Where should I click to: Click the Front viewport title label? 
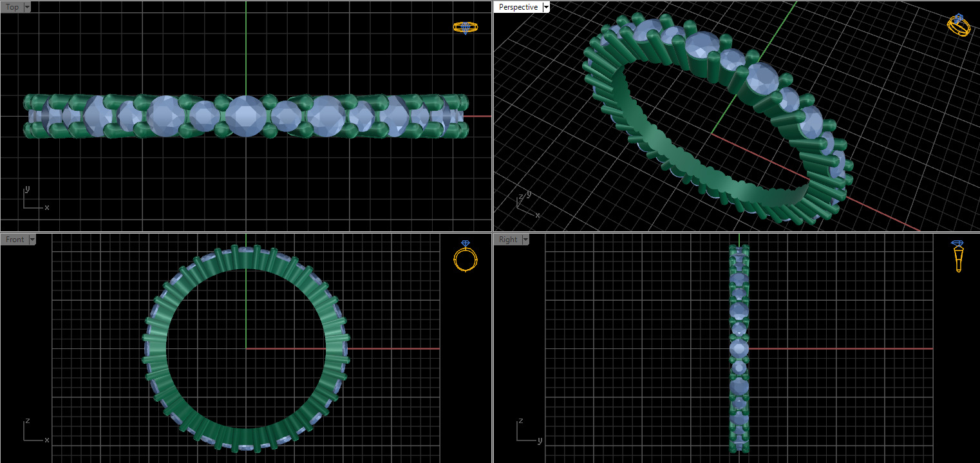pos(15,240)
